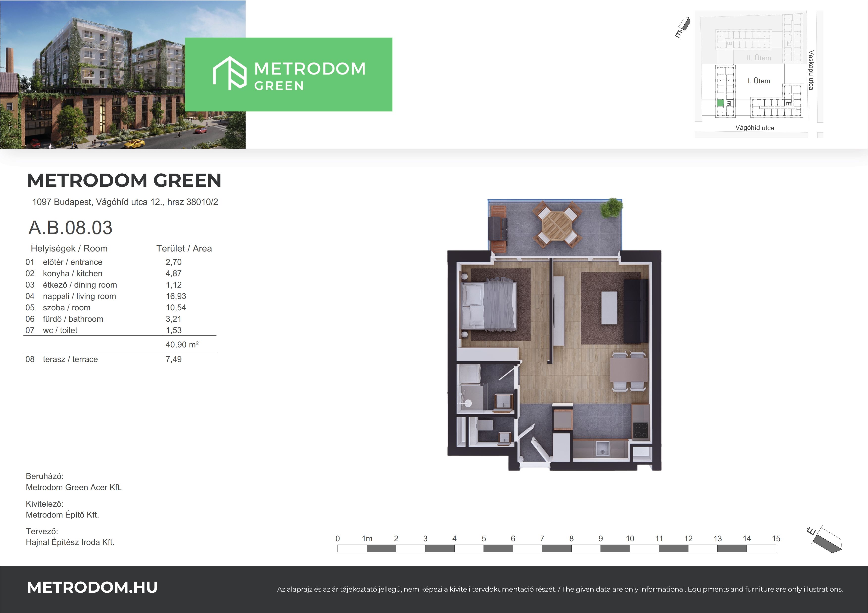Click the total area '40,90 m²'
The image size is (868, 613).
182,344
